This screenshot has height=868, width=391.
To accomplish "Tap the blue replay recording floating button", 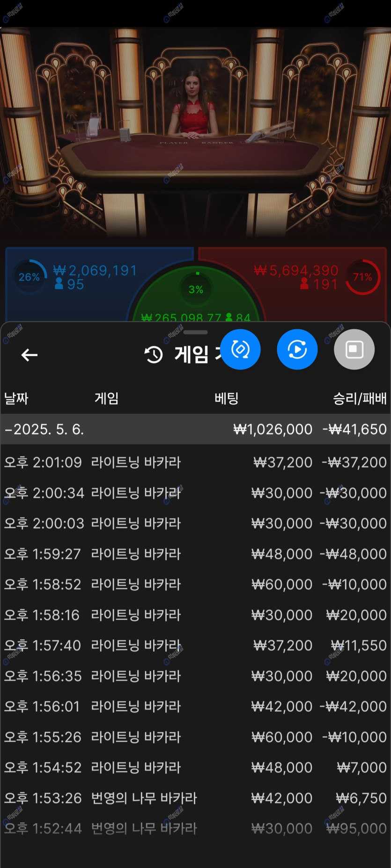I will point(297,349).
